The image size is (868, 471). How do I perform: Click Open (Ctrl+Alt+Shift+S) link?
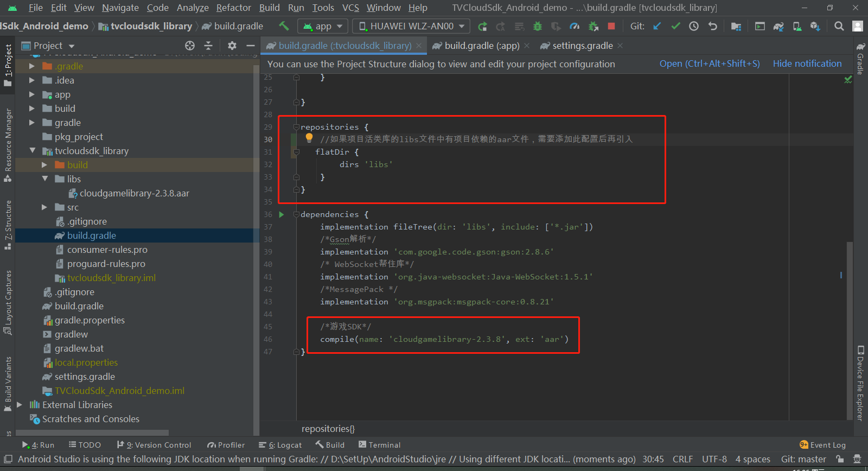pyautogui.click(x=710, y=63)
